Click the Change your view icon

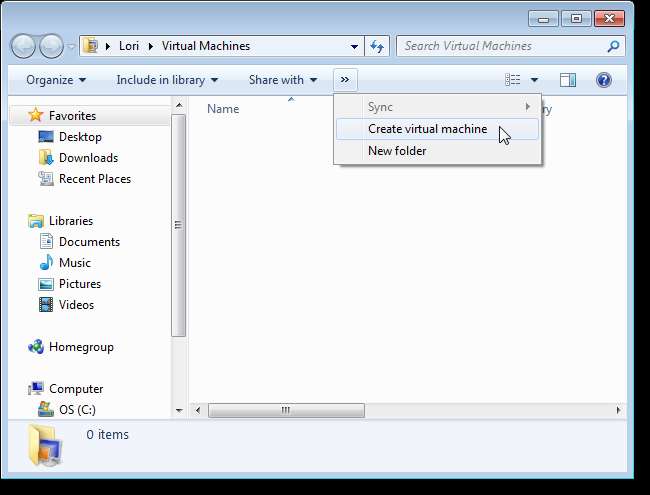(x=512, y=80)
